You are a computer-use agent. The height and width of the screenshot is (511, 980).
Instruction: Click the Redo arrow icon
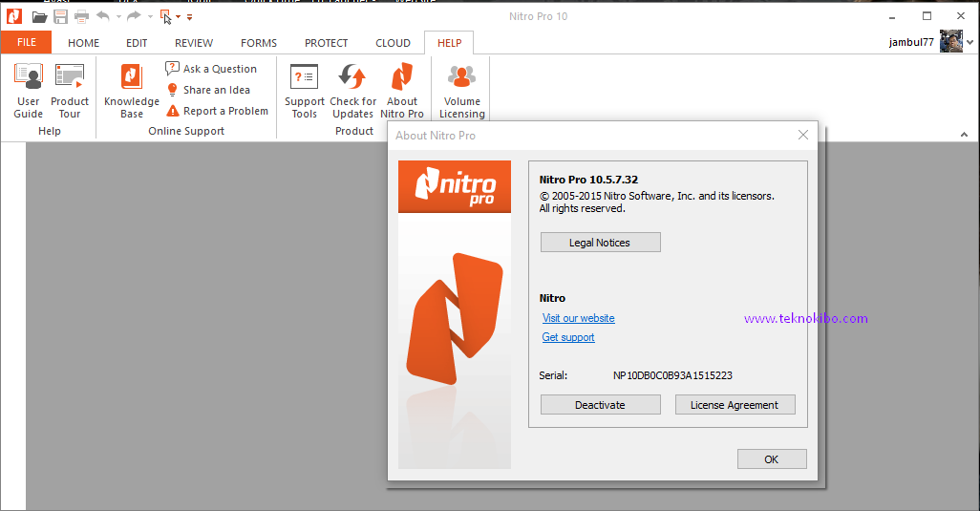[x=134, y=17]
